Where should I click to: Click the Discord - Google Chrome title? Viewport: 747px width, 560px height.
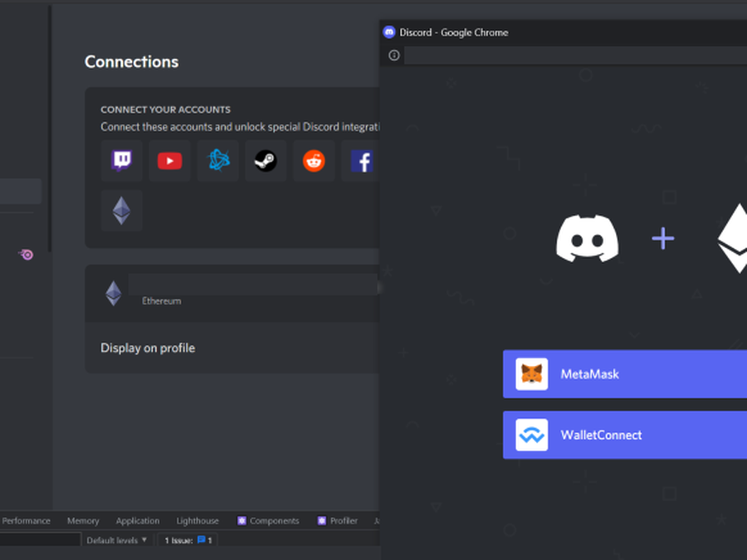click(453, 32)
